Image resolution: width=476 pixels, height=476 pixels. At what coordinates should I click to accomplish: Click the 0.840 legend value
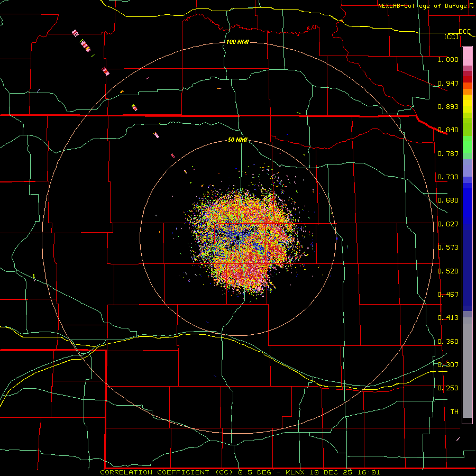448,130
